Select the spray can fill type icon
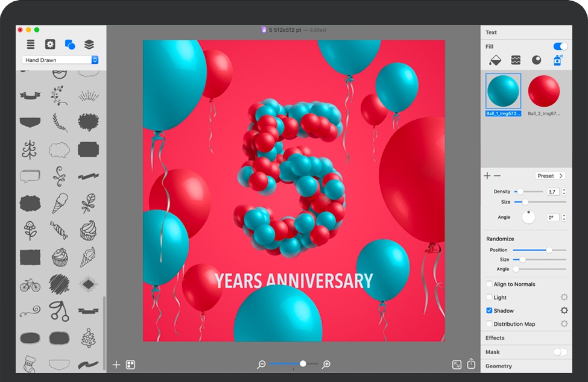588x382 pixels. pos(557,60)
